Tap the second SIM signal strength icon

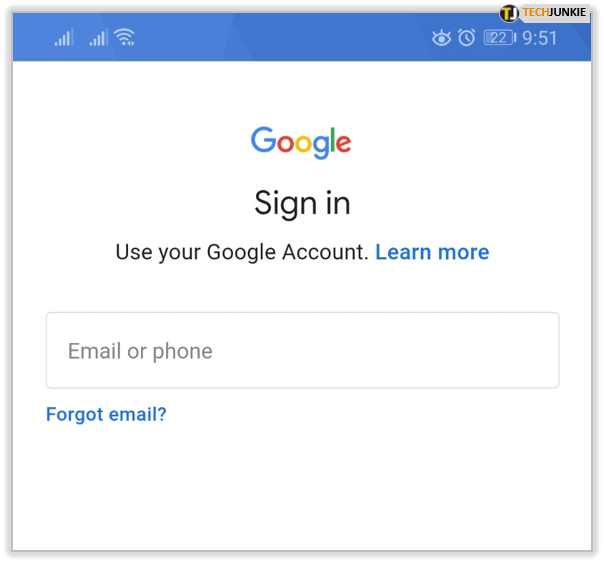(x=99, y=37)
